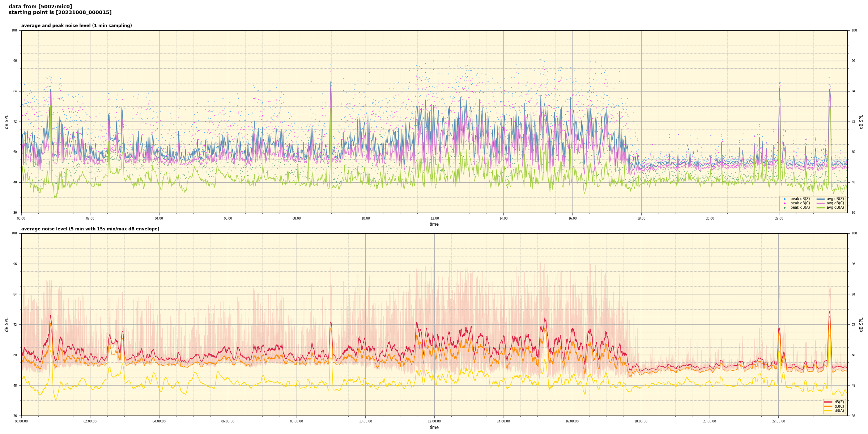The width and height of the screenshot is (868, 434).
Task: Click the orange dB(C) swatch in bottom legend
Action: point(828,406)
